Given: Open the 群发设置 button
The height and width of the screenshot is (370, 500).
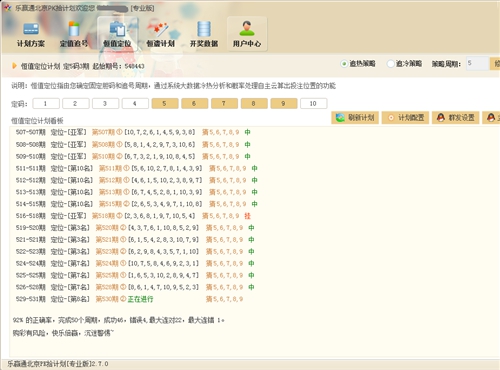Looking at the screenshot, I should point(455,117).
